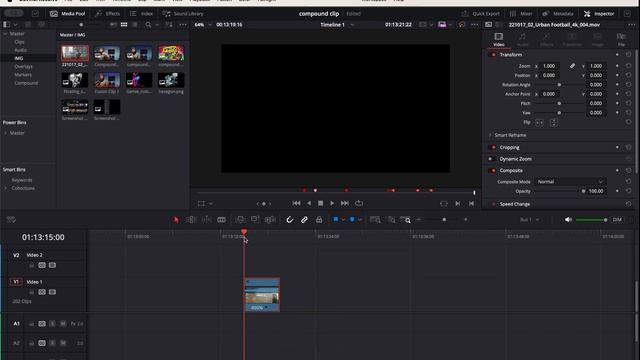
Task: Click the Flip horizontal icon
Action: tap(539, 122)
